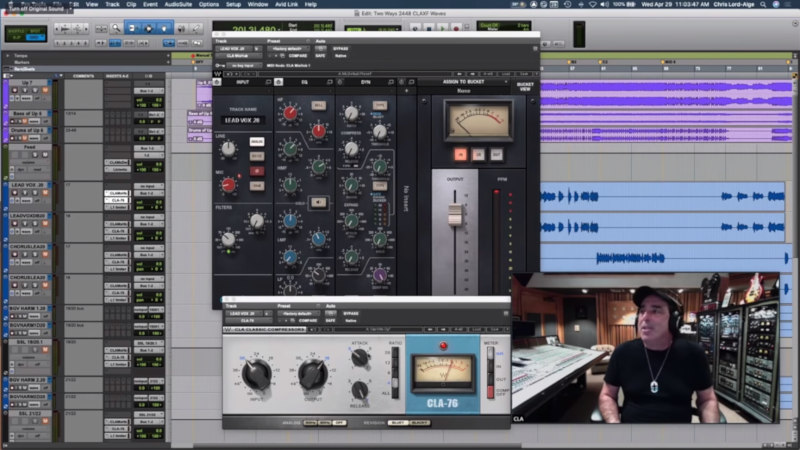Toggle BYPASS in CLA MixHub plugin header

[x=340, y=49]
